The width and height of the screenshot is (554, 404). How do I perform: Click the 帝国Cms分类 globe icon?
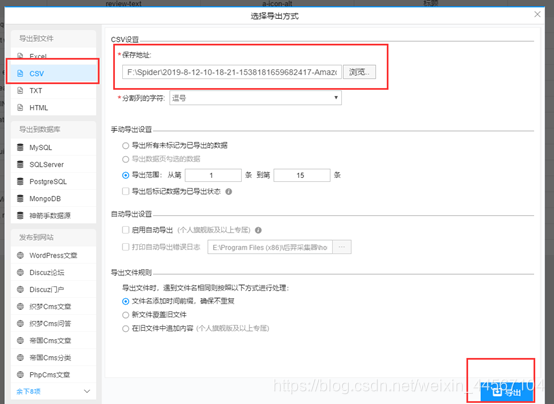coord(20,357)
